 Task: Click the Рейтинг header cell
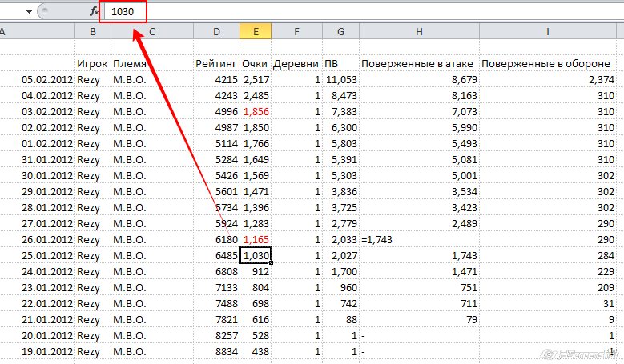(x=216, y=63)
